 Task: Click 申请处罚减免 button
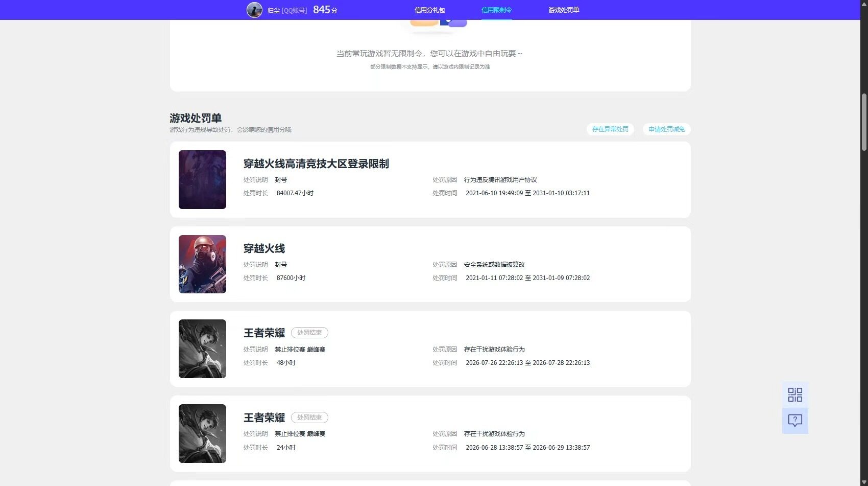tap(666, 129)
